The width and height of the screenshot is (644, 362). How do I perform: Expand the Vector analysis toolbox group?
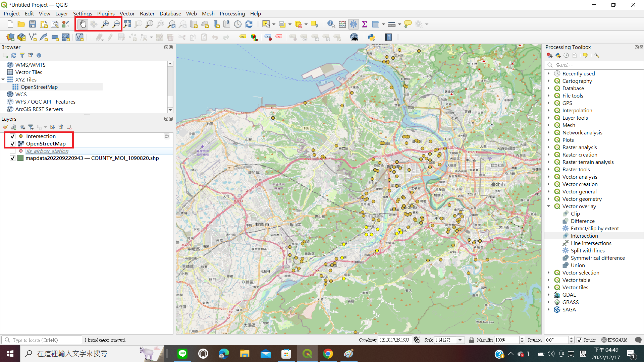549,177
